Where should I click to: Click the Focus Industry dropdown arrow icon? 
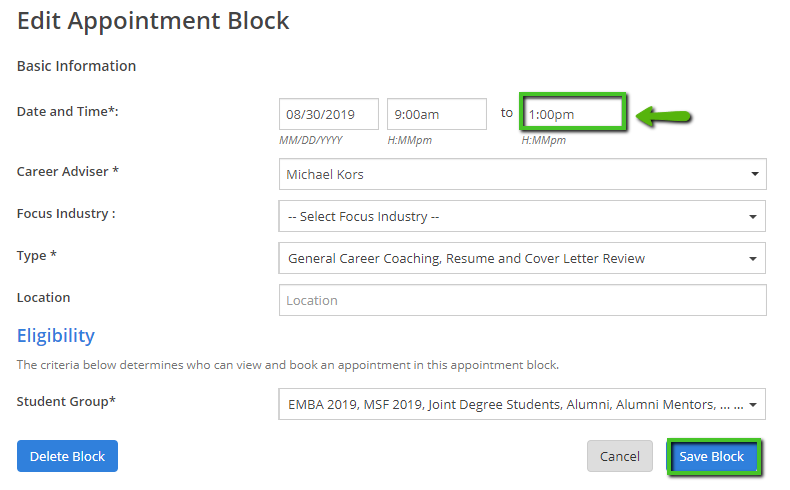coord(753,216)
